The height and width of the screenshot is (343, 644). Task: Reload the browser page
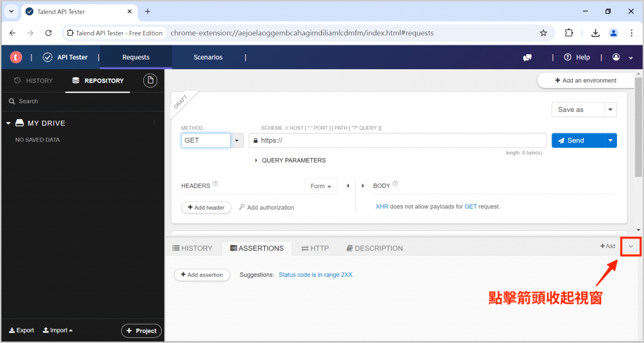(48, 33)
